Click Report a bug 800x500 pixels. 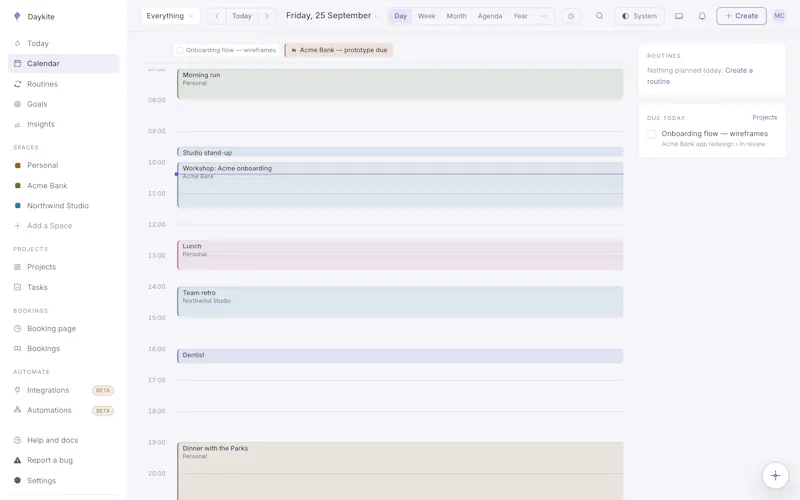[x=64, y=460]
